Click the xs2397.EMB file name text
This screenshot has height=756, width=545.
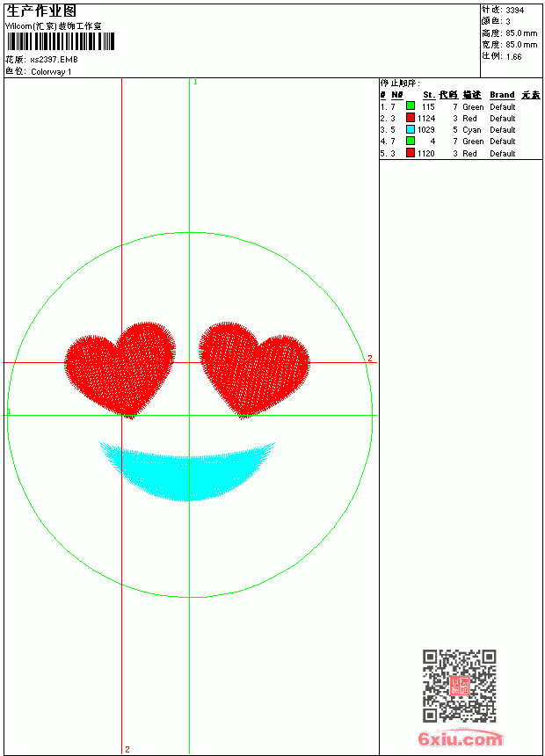tap(54, 60)
